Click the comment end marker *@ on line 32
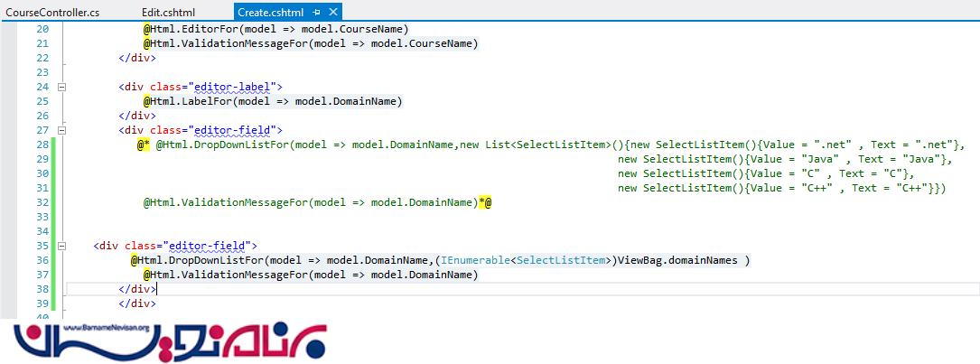 click(485, 202)
